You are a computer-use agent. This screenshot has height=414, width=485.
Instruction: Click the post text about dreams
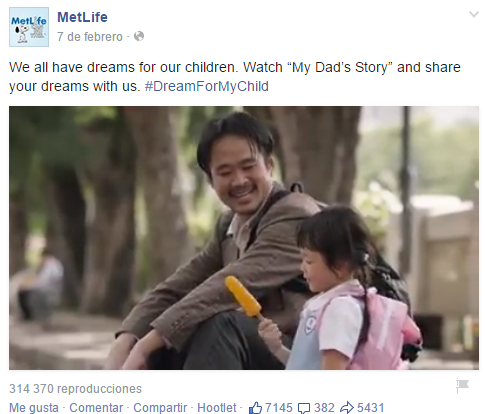point(235,77)
